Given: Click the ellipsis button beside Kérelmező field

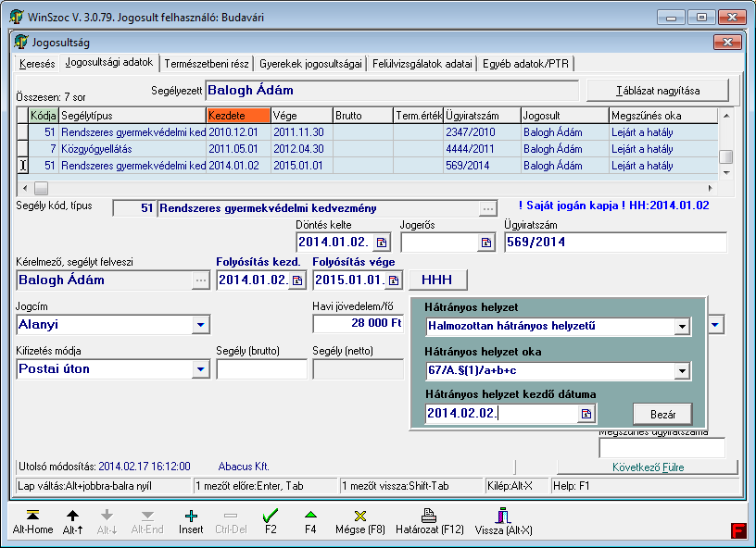Looking at the screenshot, I should 201,280.
